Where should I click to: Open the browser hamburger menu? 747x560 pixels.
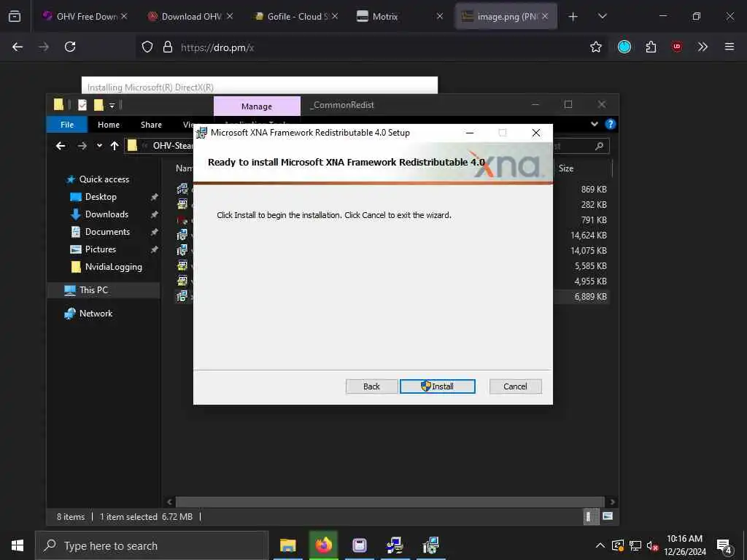click(x=729, y=47)
